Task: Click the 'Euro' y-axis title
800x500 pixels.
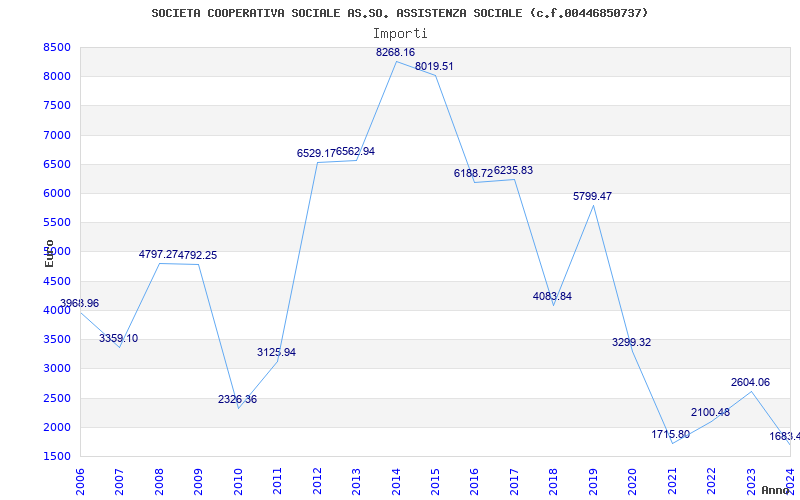Action: (49, 253)
